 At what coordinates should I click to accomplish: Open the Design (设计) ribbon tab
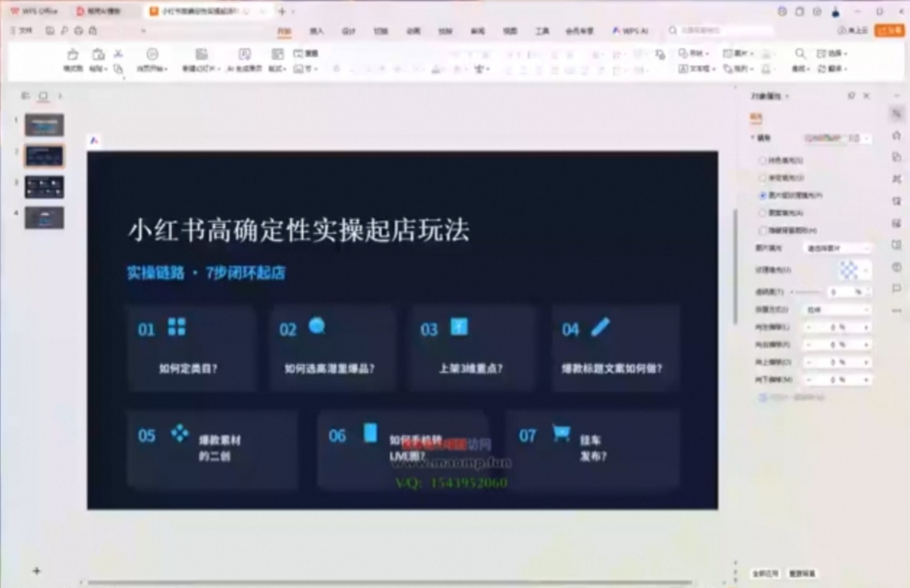348,31
